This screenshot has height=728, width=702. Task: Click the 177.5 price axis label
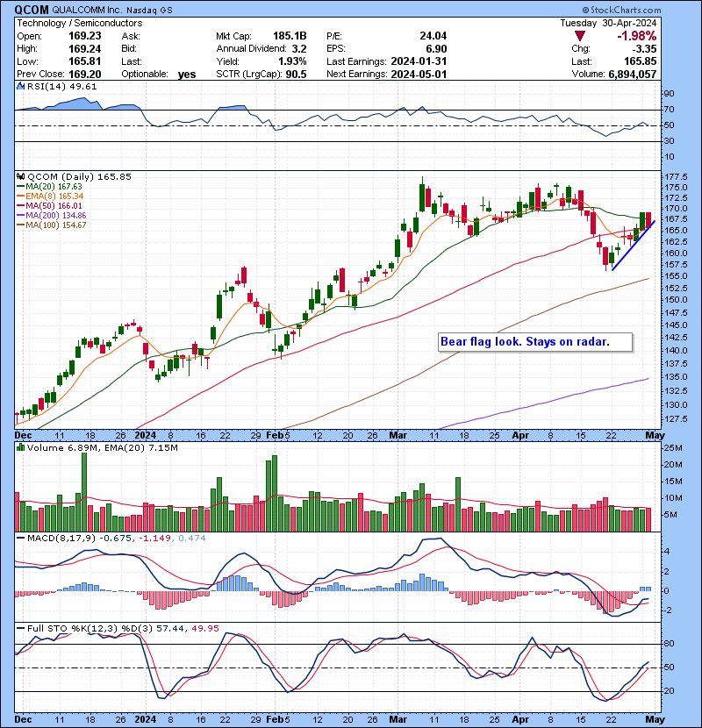pos(676,177)
